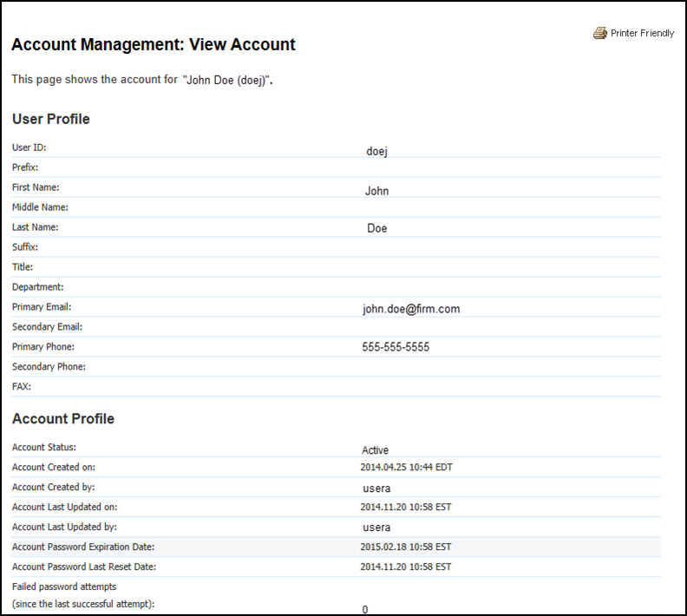Click the Account Last Updated by value

pos(376,528)
